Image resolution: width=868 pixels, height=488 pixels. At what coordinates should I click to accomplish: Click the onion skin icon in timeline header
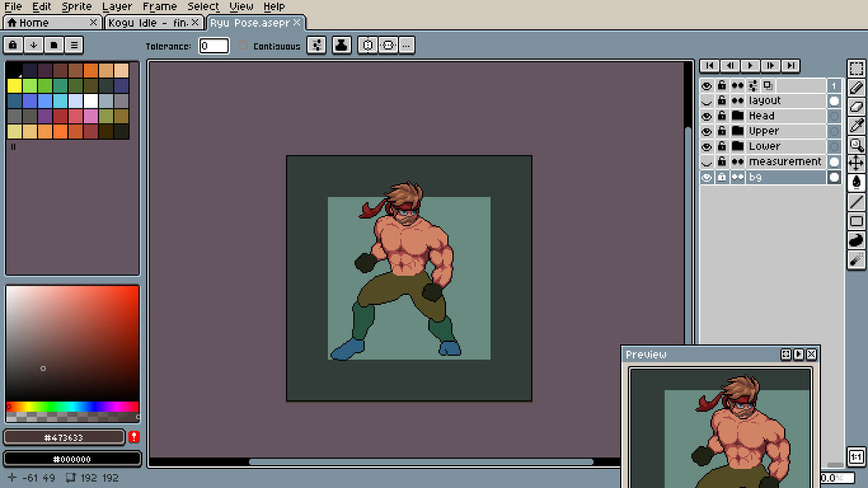coord(767,85)
